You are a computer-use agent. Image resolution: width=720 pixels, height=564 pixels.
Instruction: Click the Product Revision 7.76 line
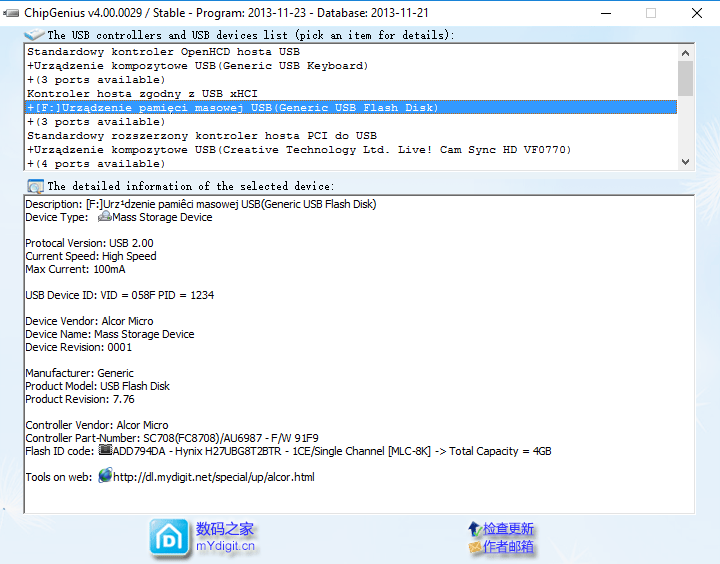80,399
